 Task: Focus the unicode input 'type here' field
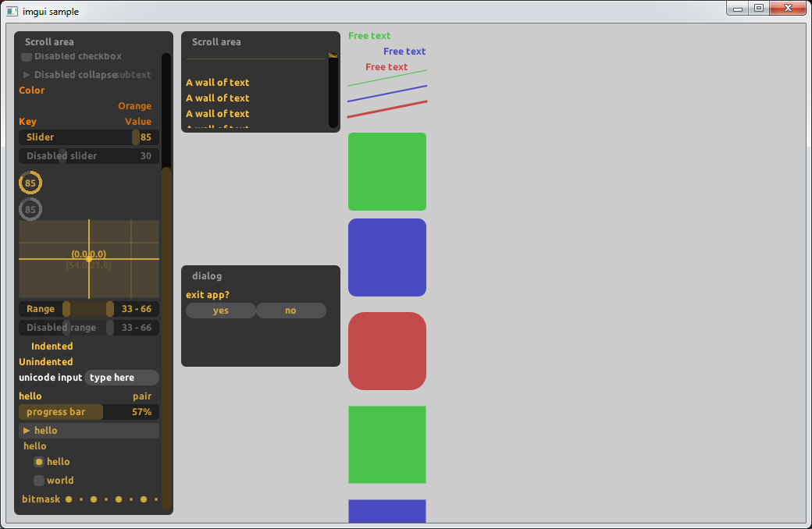pos(122,378)
